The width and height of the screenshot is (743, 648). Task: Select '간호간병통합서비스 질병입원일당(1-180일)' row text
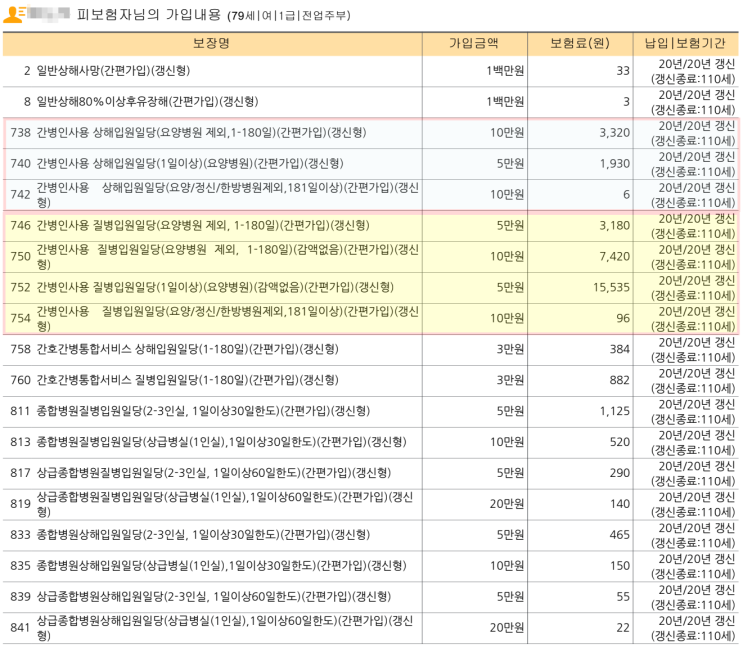point(188,380)
